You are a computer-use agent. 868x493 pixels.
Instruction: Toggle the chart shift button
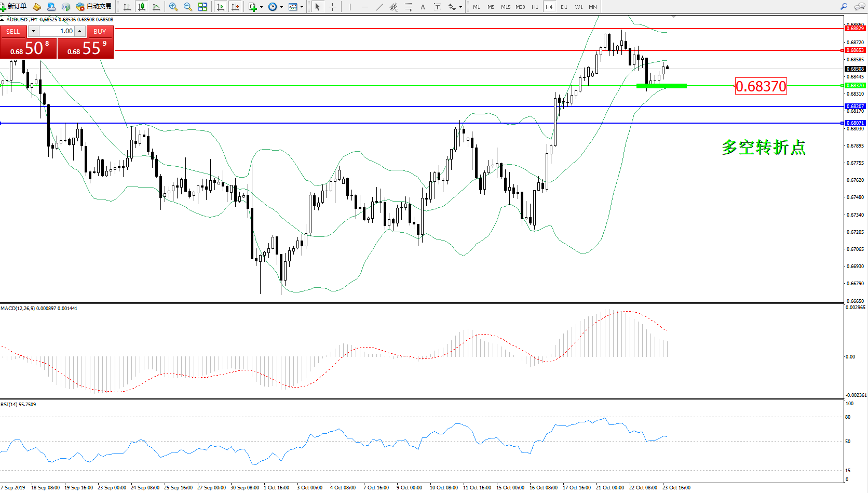(x=235, y=7)
